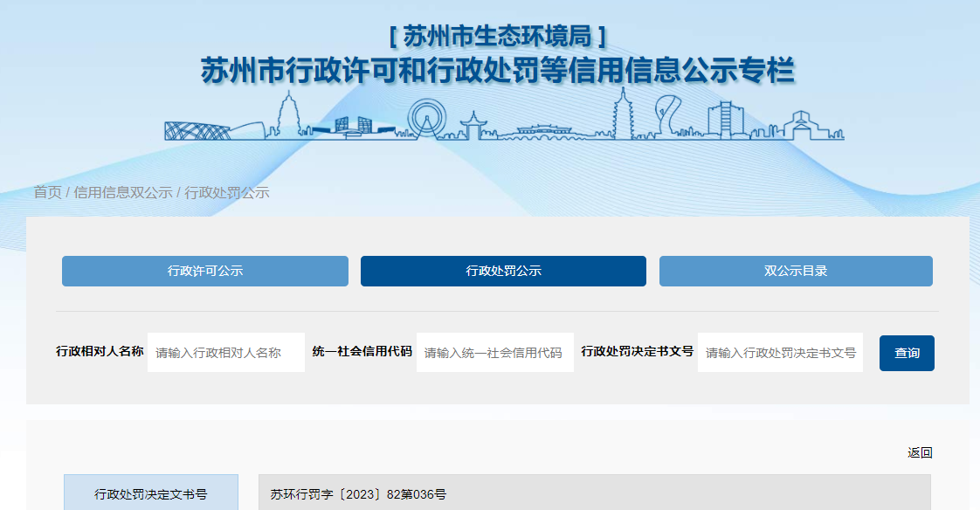Screen dimensions: 980x510
Task: Click 行政处罚公示 breadcrumb item
Action: coord(227,192)
